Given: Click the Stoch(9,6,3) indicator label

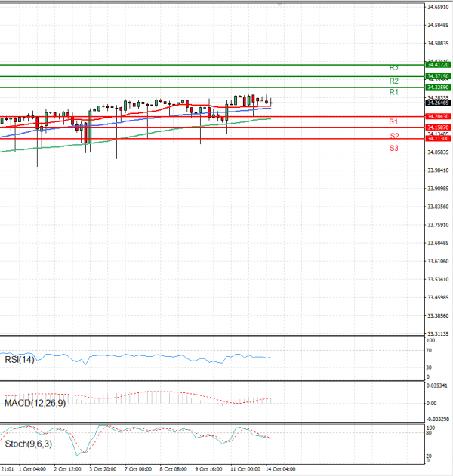Looking at the screenshot, I should click(x=29, y=444).
